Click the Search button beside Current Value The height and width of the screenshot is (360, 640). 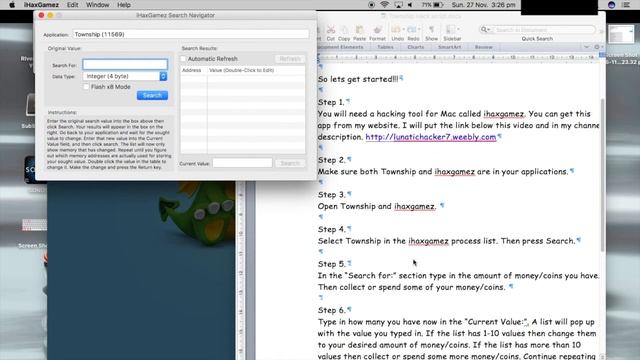click(x=290, y=163)
